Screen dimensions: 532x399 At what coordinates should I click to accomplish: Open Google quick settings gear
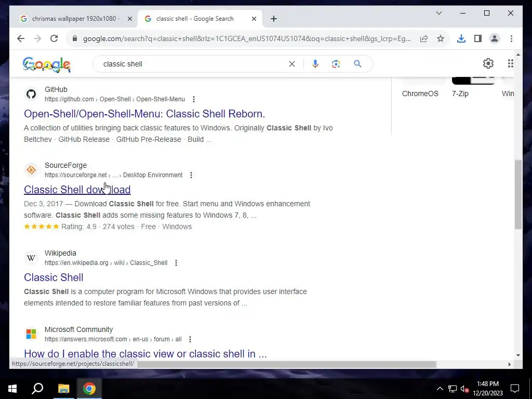pyautogui.click(x=488, y=63)
